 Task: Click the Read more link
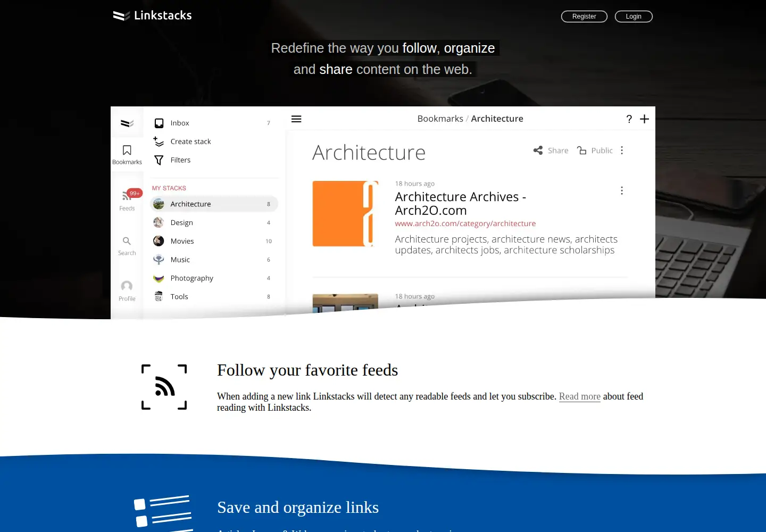click(x=580, y=396)
